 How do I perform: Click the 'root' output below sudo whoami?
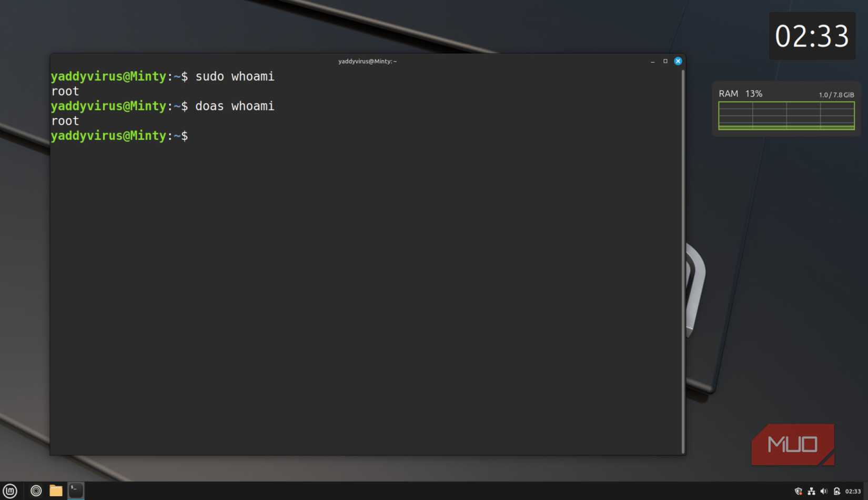pyautogui.click(x=65, y=91)
